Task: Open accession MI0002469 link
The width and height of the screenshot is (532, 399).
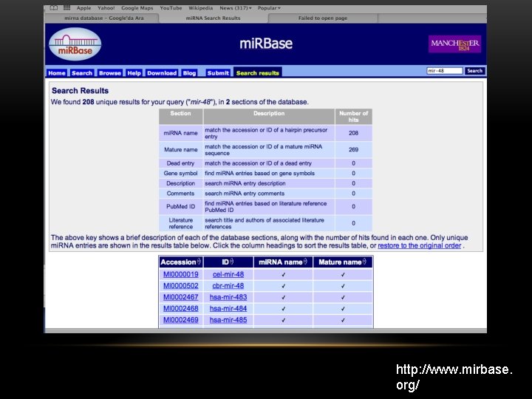Action: [x=181, y=320]
